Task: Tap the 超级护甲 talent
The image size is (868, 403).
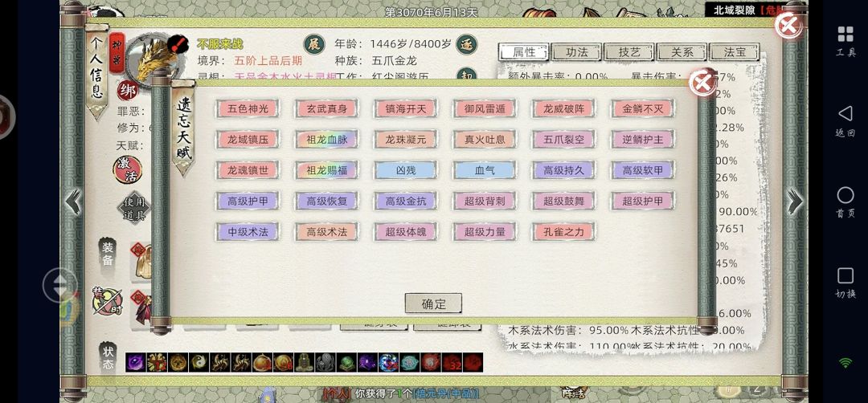Action: [x=643, y=201]
